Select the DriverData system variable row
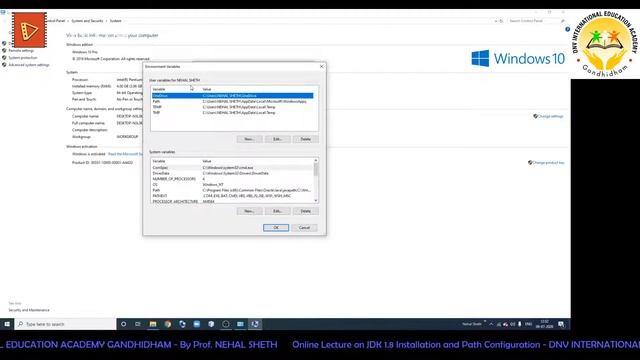 click(x=232, y=173)
